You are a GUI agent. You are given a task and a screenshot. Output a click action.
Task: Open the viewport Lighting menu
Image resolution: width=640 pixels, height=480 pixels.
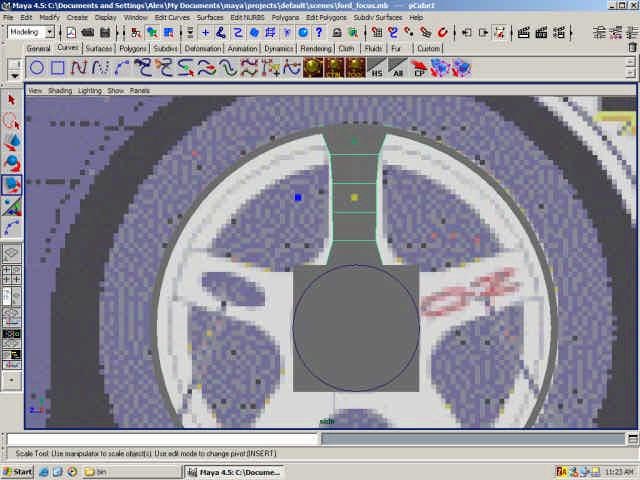90,90
